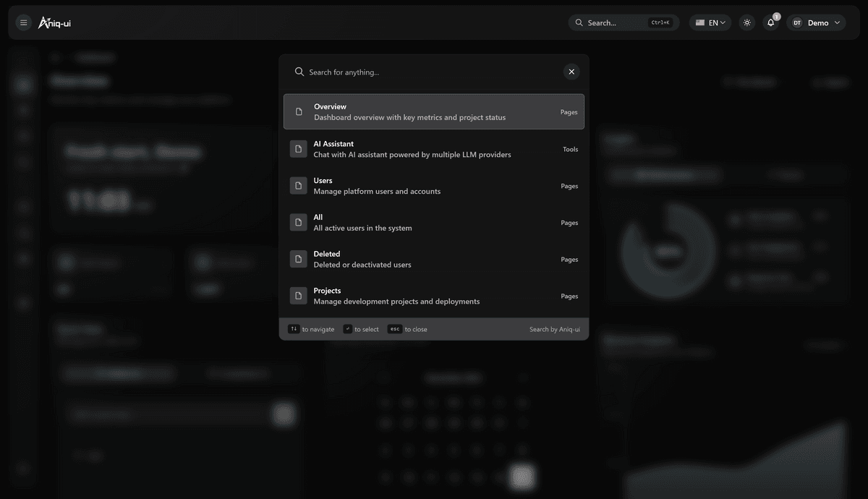This screenshot has height=499, width=868.
Task: Expand the EN language dropdown
Action: click(710, 23)
